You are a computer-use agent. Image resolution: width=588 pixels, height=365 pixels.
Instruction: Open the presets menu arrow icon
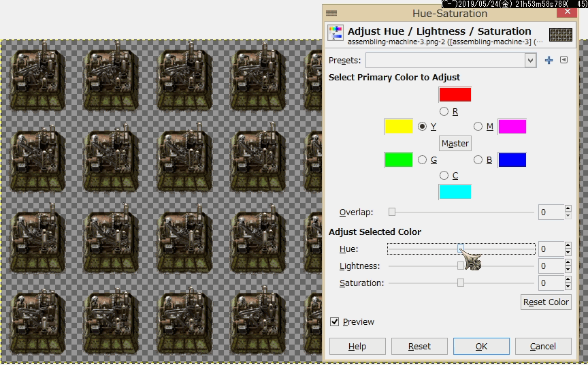tap(563, 60)
